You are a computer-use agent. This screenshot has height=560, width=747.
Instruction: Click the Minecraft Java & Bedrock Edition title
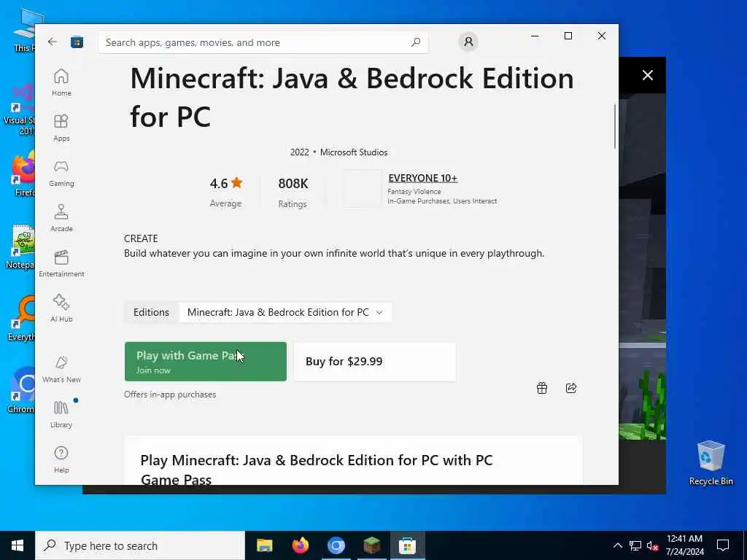click(x=352, y=97)
